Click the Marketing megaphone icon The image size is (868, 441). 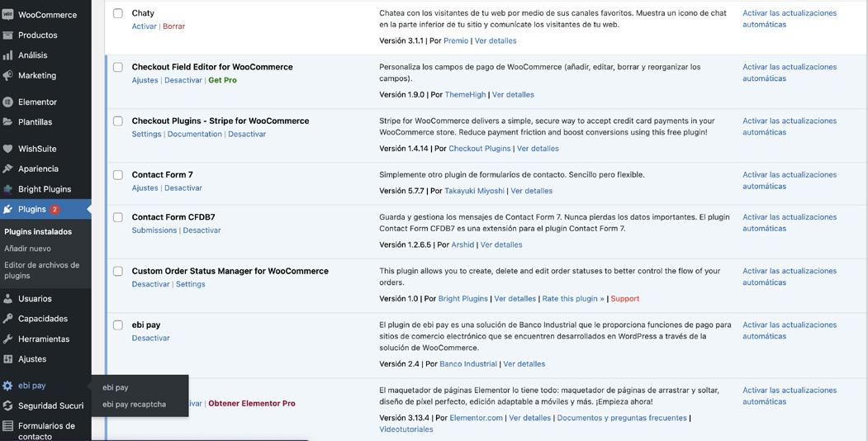[8, 76]
